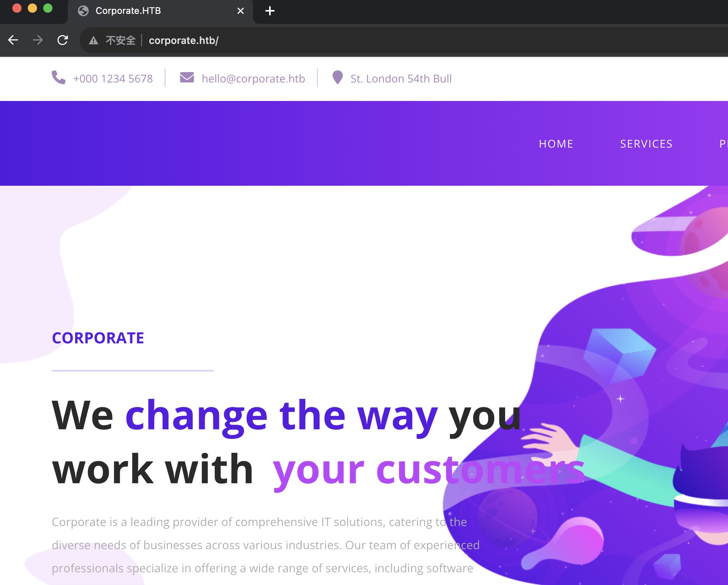The height and width of the screenshot is (585, 728).
Task: Click the hello@corporate.htb email link
Action: point(253,79)
